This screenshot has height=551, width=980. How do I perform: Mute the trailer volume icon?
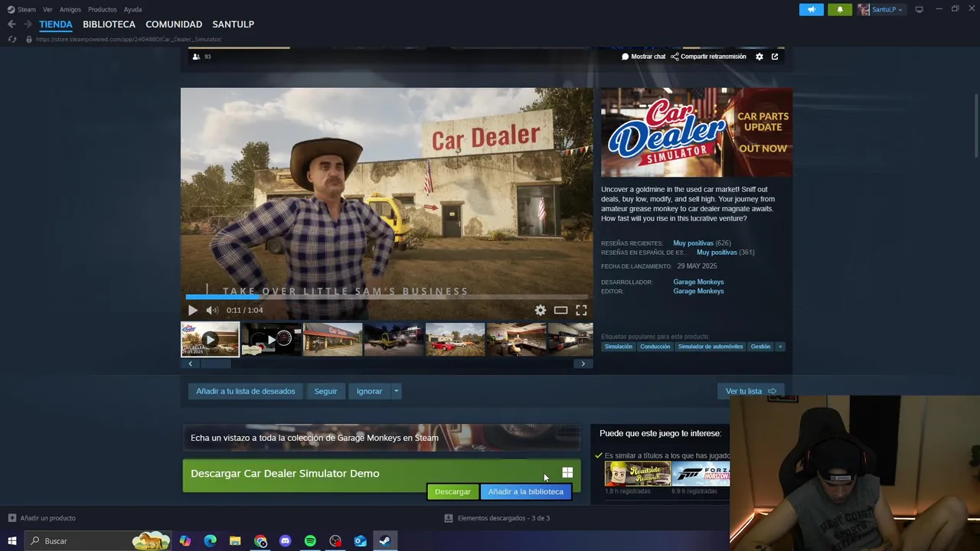point(211,310)
